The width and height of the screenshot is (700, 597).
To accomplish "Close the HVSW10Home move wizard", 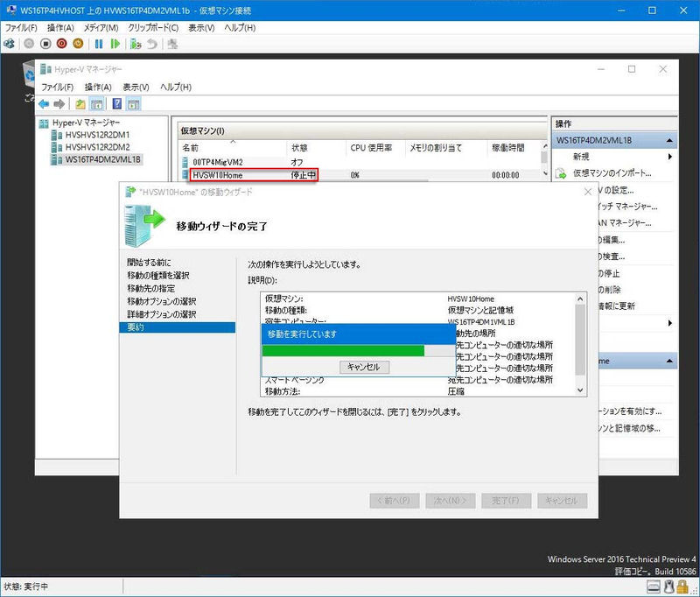I will point(588,192).
